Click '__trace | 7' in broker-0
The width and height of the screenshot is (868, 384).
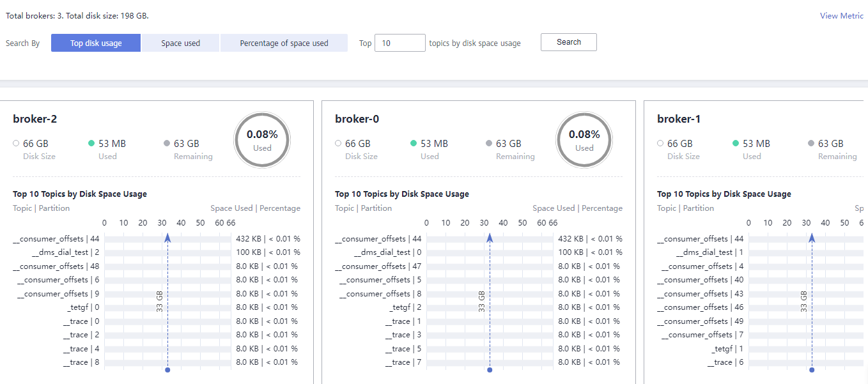point(403,362)
